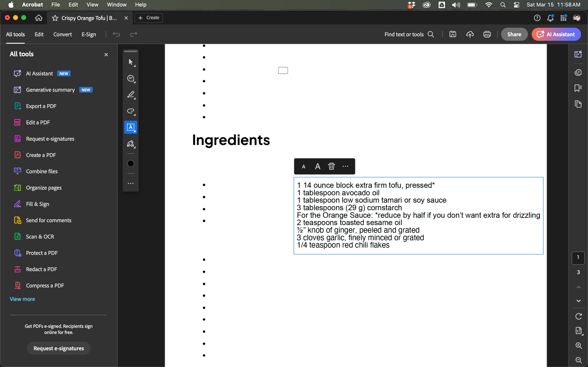Viewport: 588px width, 367px height.
Task: Delete the text box with trash icon
Action: [331, 166]
